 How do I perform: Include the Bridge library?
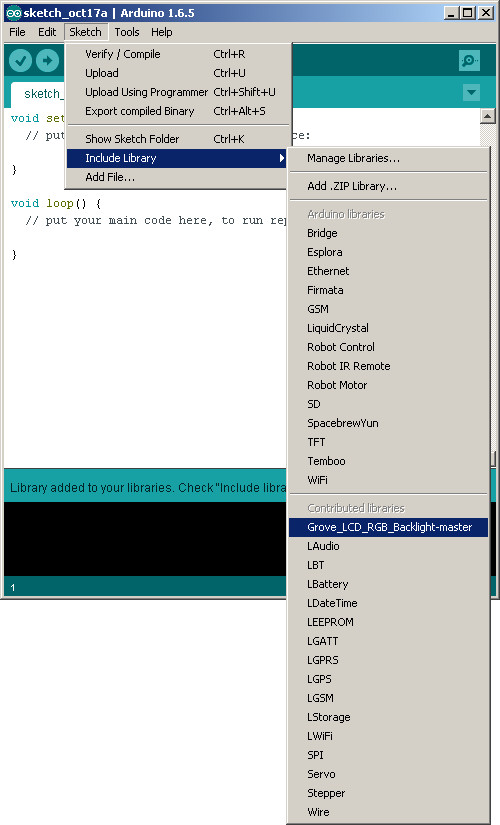388,233
